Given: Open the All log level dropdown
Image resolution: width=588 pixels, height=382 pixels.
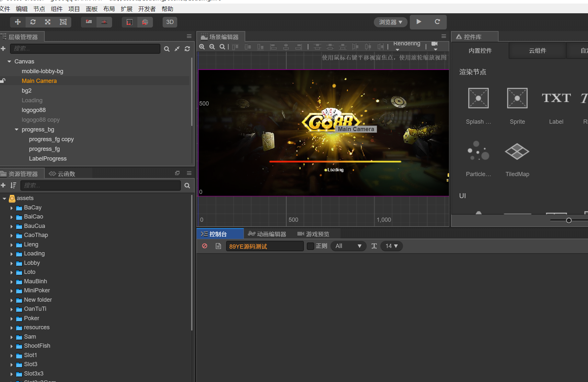Looking at the screenshot, I should [348, 246].
